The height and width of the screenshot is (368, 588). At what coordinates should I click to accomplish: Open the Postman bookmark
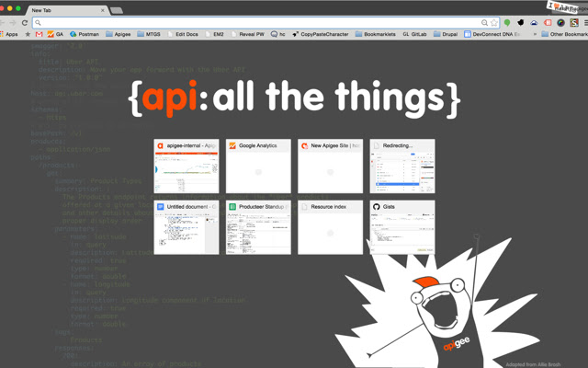tap(85, 34)
